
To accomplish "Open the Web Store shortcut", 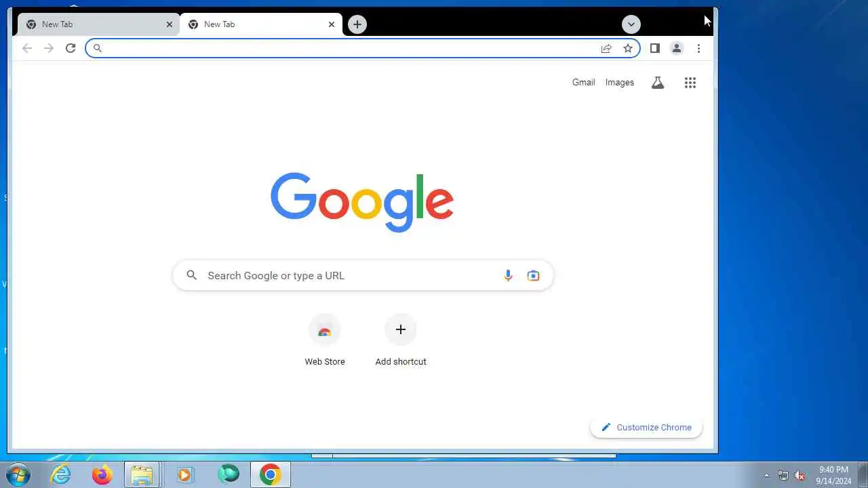I will (x=325, y=340).
